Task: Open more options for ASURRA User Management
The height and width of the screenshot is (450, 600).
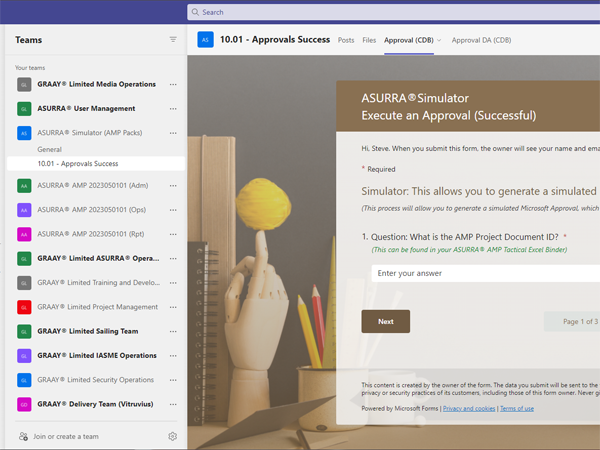Action: (x=173, y=109)
